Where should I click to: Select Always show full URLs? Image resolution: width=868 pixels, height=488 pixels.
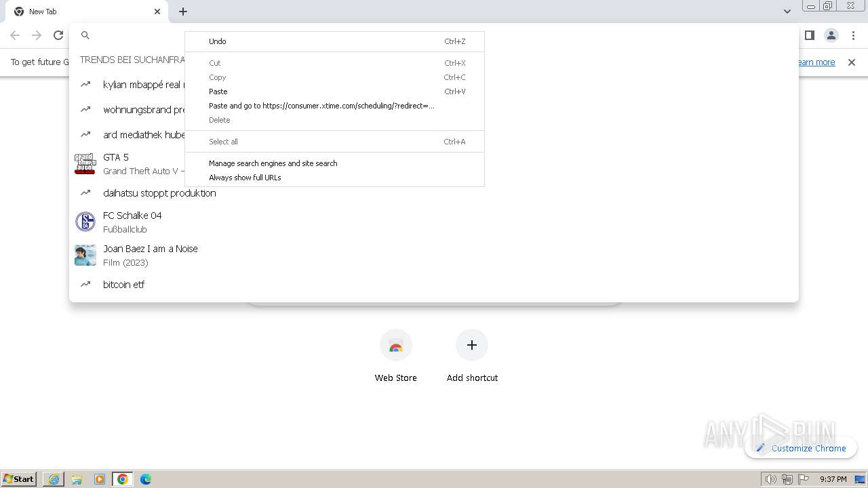pos(335,178)
